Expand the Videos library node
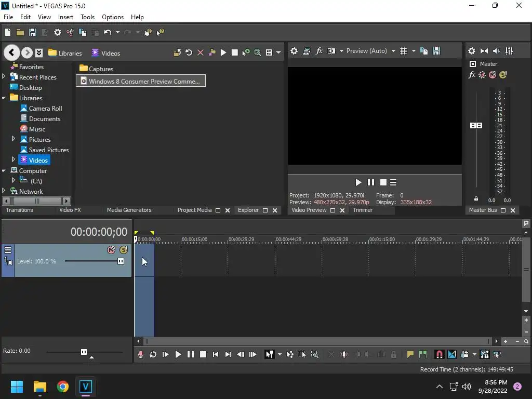Viewport: 532px width, 399px height. pos(14,159)
